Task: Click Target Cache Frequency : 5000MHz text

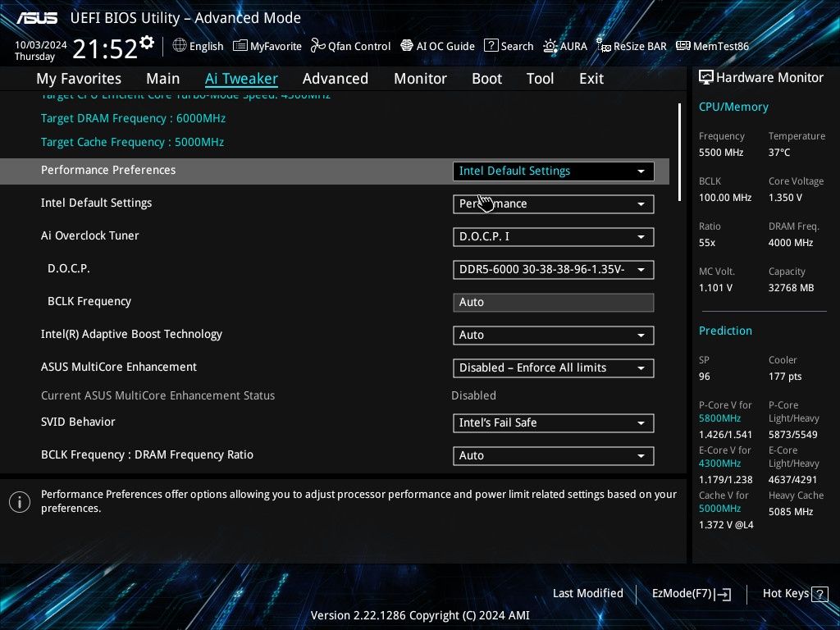Action: pos(132,142)
